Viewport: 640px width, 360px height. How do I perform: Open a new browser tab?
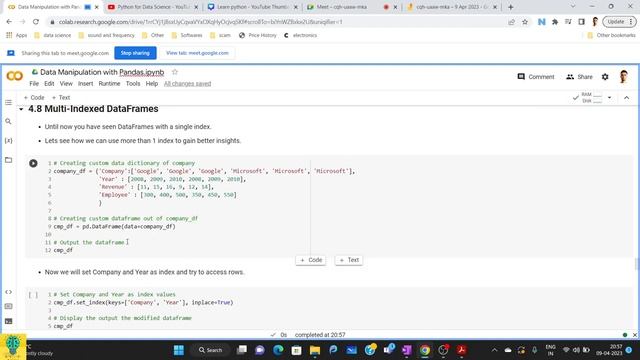pyautogui.click(x=511, y=7)
